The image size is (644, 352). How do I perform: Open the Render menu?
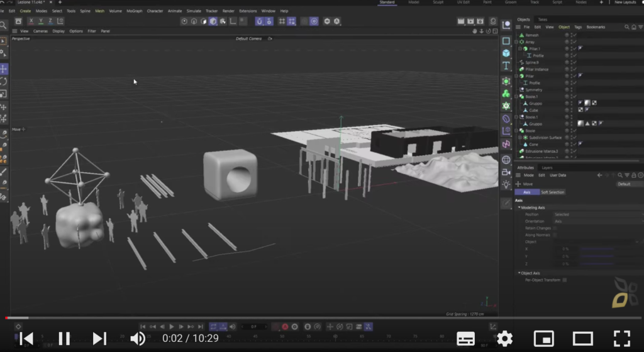(228, 11)
